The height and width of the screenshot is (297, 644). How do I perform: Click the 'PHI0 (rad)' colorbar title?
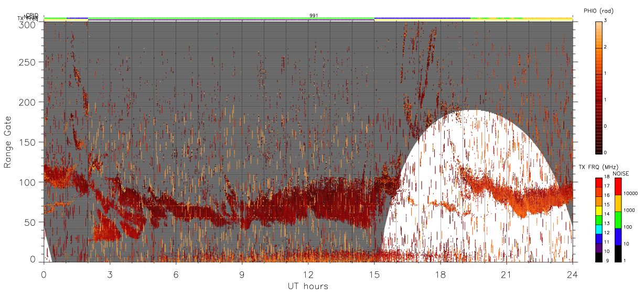[x=598, y=10]
